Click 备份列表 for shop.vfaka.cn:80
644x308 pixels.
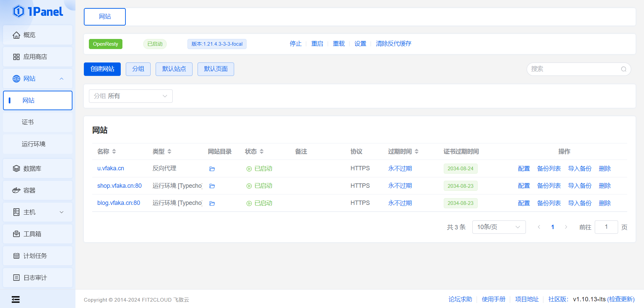[549, 186]
